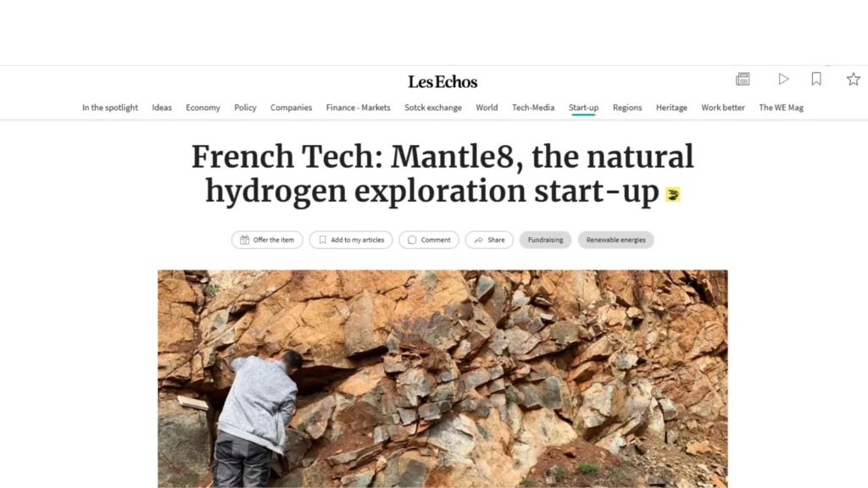Open The WE Mag section
This screenshot has width=868, height=488.
click(781, 108)
